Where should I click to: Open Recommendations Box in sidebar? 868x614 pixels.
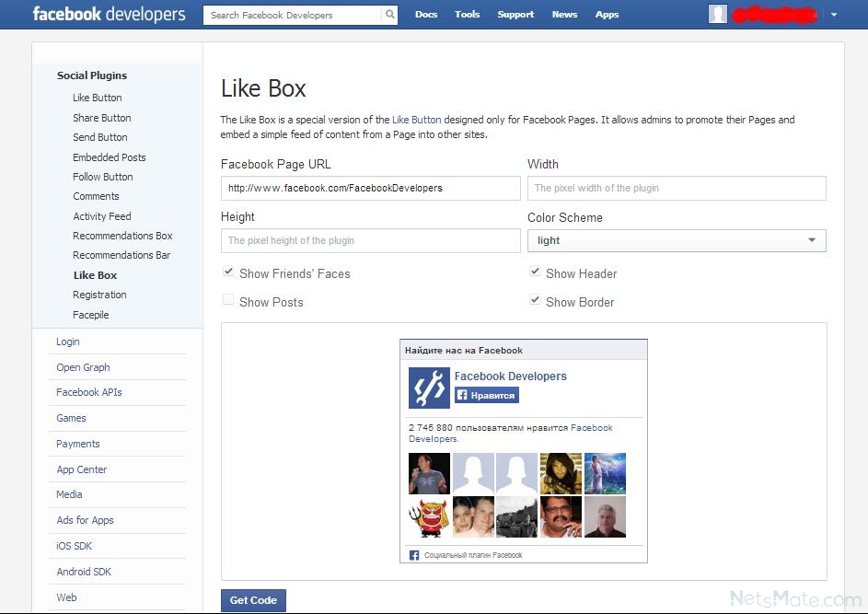click(122, 236)
